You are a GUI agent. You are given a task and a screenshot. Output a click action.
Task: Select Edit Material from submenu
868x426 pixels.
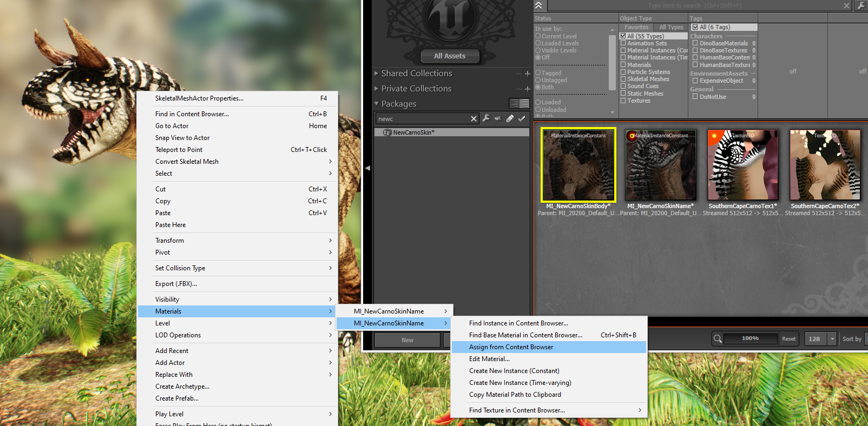point(549,359)
